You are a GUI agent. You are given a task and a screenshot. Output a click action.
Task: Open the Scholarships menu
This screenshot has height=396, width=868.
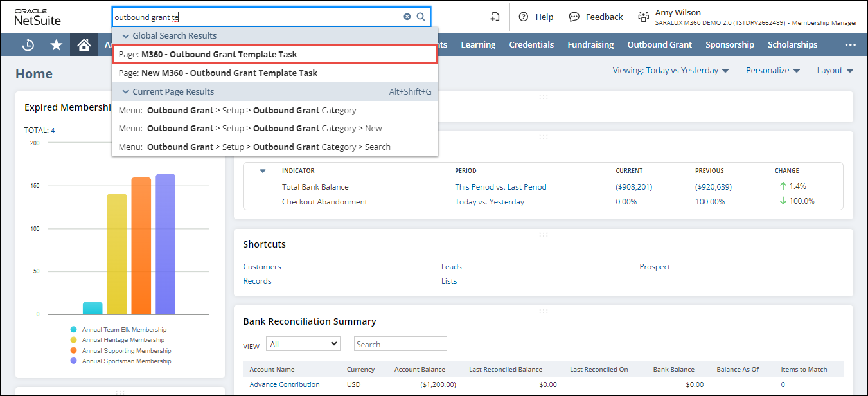tap(792, 45)
